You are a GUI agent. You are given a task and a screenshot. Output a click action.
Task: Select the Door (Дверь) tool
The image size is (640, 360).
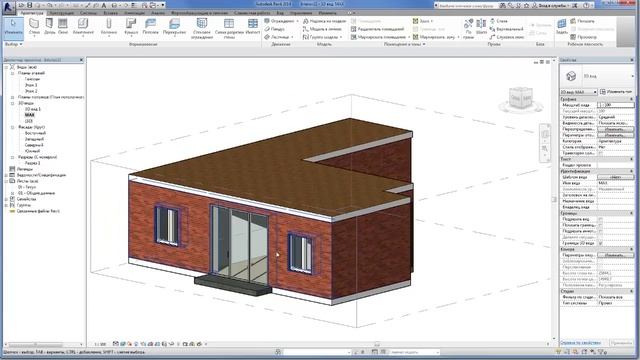[x=49, y=27]
